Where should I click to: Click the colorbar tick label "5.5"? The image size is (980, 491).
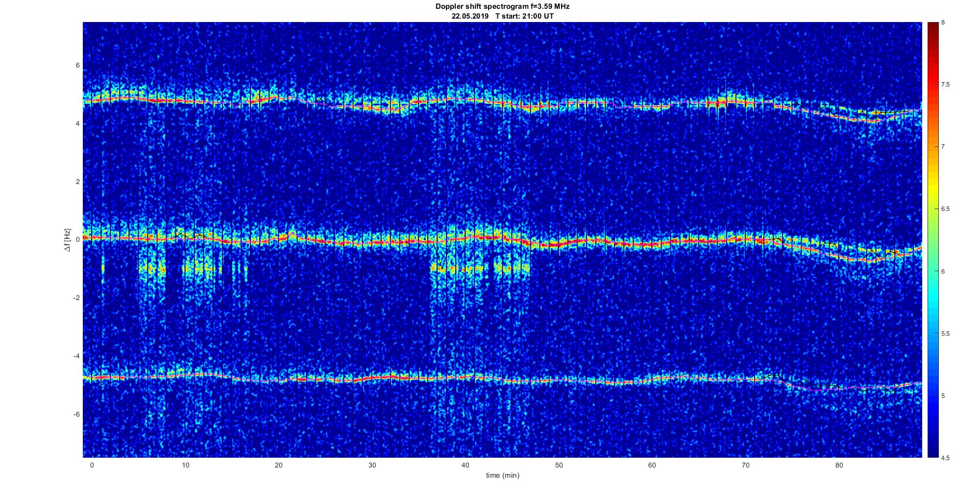tap(945, 333)
